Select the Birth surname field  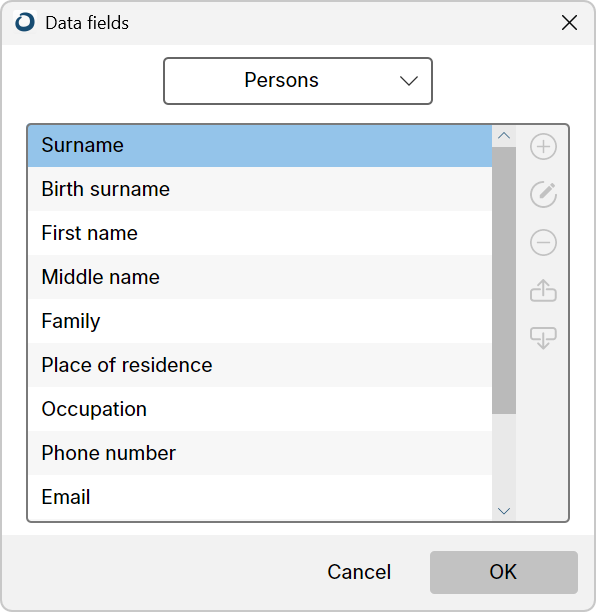[x=260, y=189]
